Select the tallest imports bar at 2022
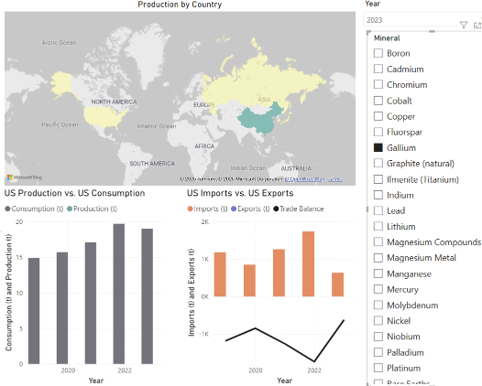 click(x=308, y=264)
